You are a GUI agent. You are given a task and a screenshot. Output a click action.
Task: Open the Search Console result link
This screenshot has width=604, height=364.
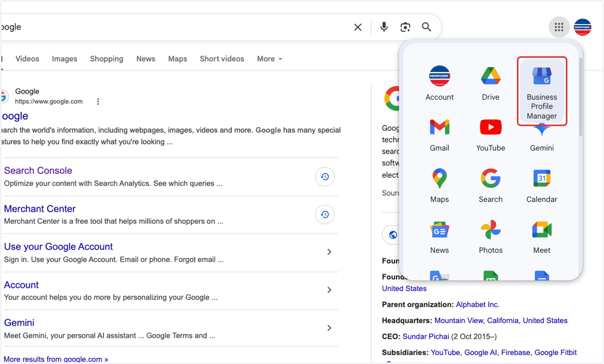pos(38,171)
